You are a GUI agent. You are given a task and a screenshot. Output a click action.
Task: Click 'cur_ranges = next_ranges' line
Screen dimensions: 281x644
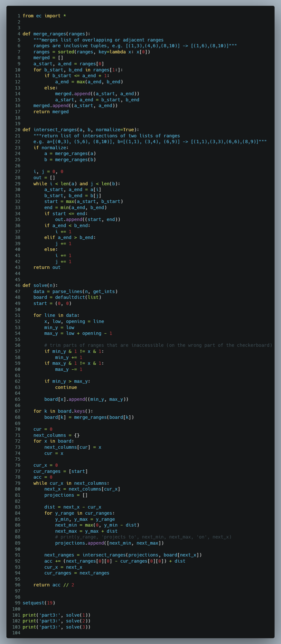click(77, 573)
